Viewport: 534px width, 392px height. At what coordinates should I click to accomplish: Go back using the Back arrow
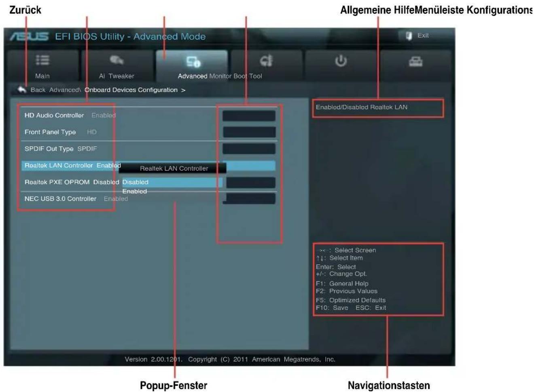tap(22, 89)
